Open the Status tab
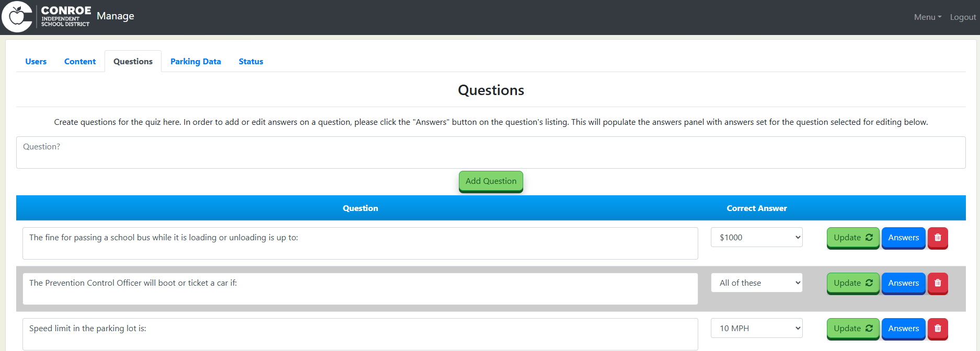Image resolution: width=980 pixels, height=351 pixels. coord(250,61)
